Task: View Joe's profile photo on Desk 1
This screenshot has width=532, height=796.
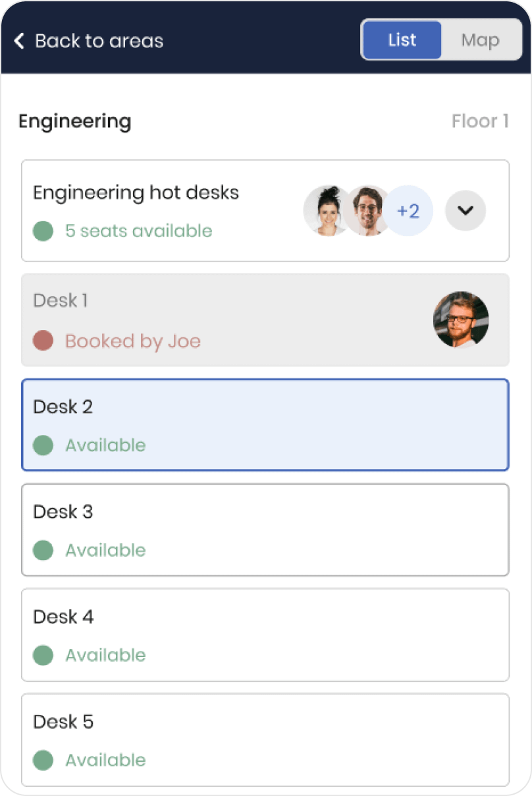Action: coord(461,320)
